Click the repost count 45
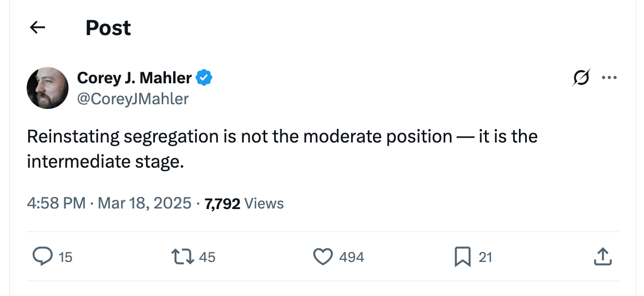 [207, 257]
